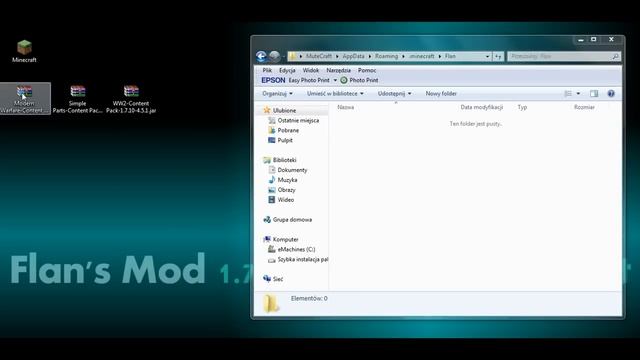Sort by the Typ column header
This screenshot has width=640, height=360.
pos(522,107)
